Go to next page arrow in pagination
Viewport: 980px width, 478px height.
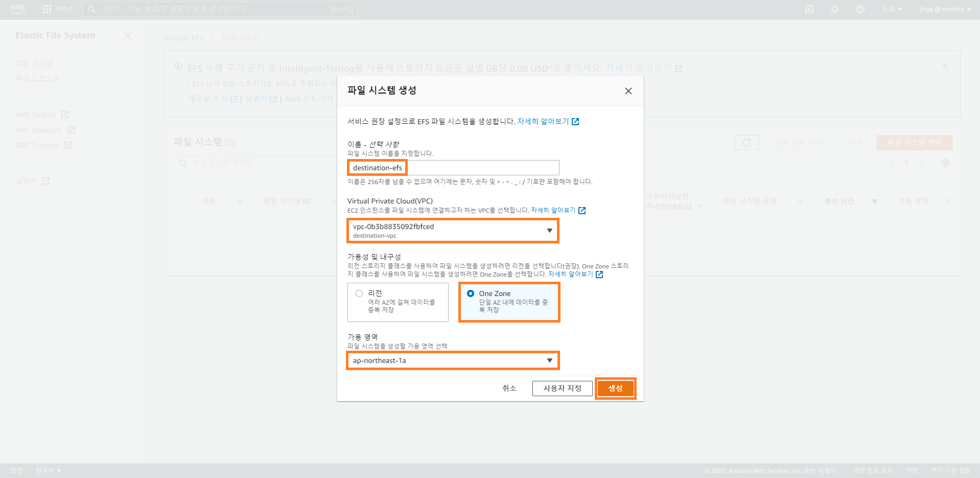point(922,163)
